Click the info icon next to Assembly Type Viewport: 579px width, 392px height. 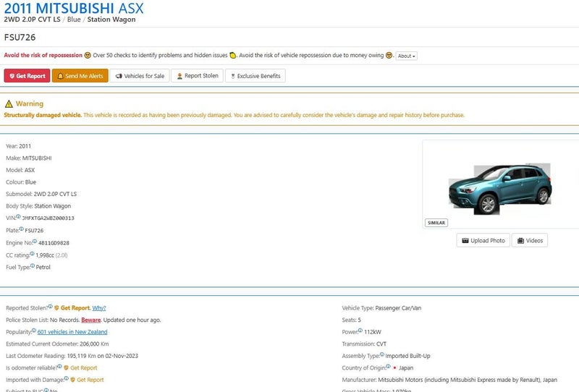pyautogui.click(x=382, y=354)
